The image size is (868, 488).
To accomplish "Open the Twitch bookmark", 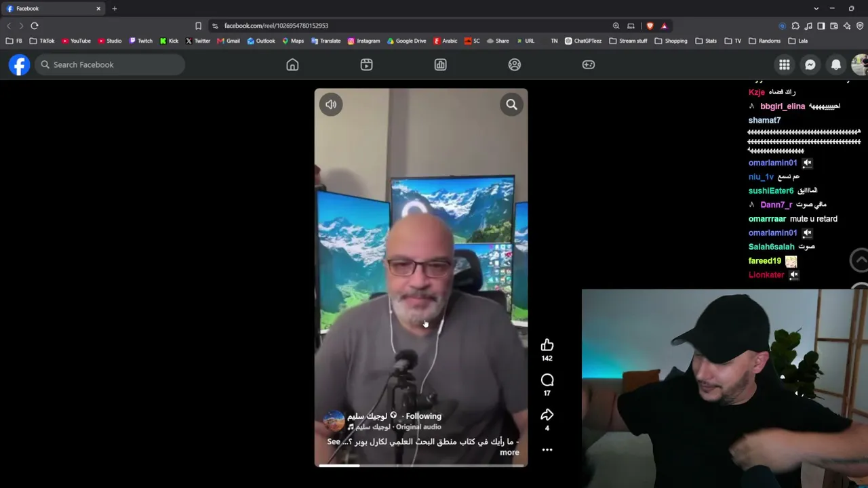I will tap(141, 41).
